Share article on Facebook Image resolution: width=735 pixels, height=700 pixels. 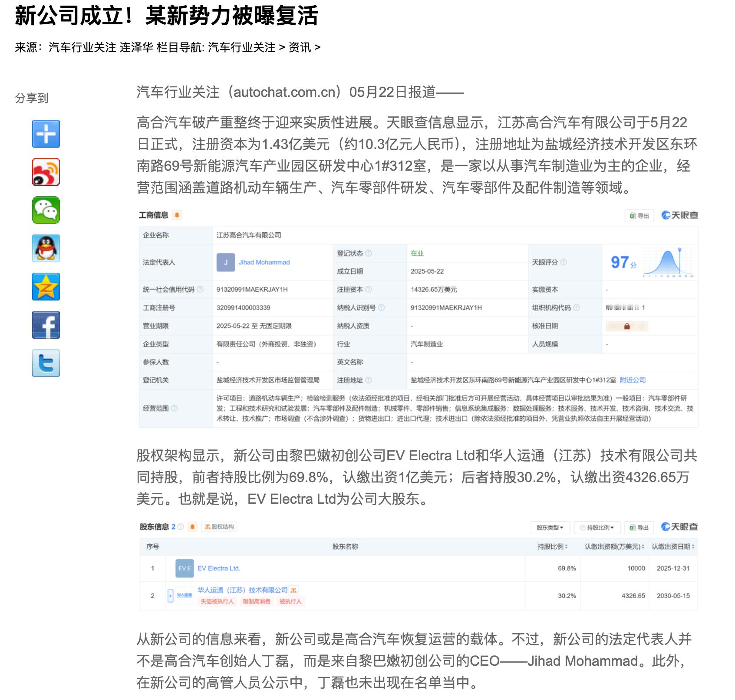[x=46, y=325]
